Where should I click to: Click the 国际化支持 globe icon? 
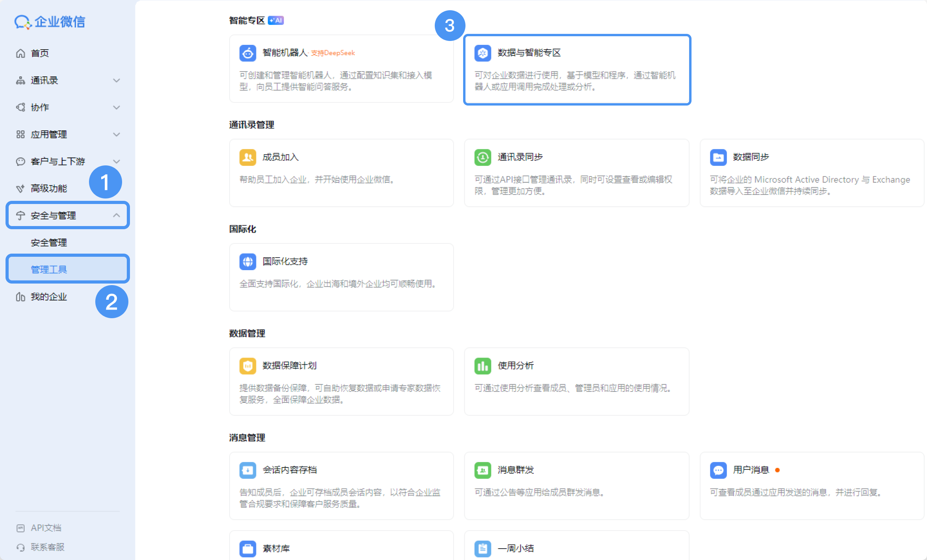(x=248, y=262)
